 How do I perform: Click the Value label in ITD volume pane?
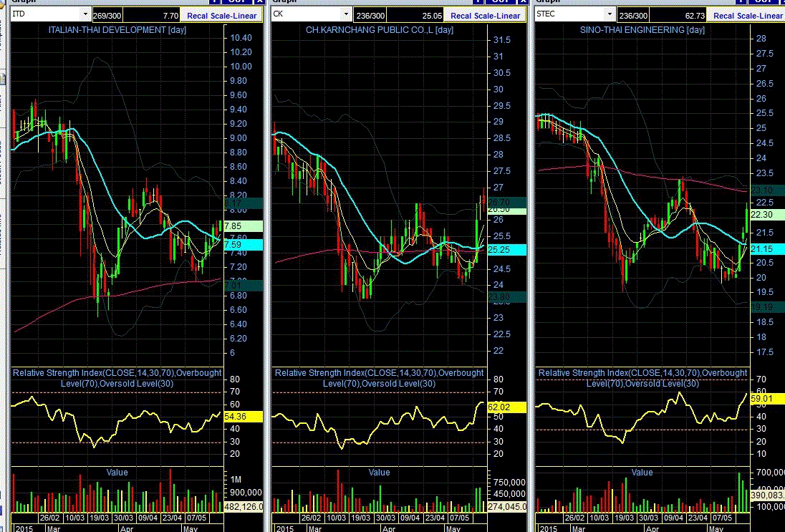tap(117, 473)
